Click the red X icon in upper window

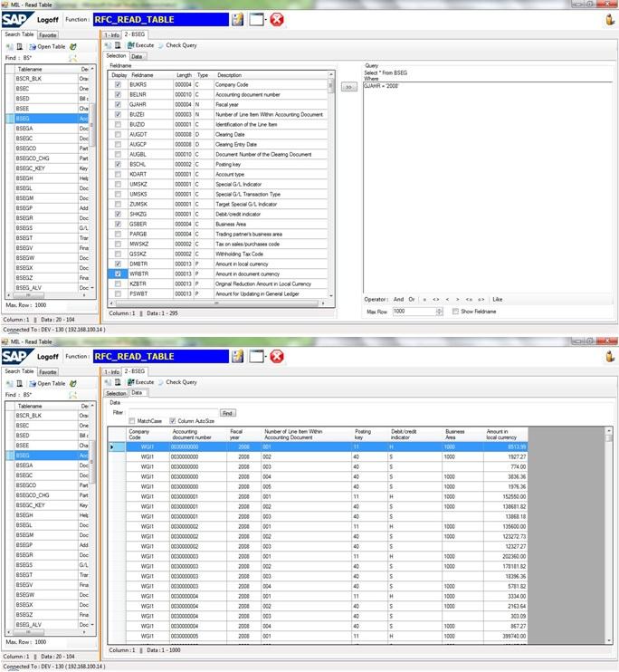click(x=277, y=19)
